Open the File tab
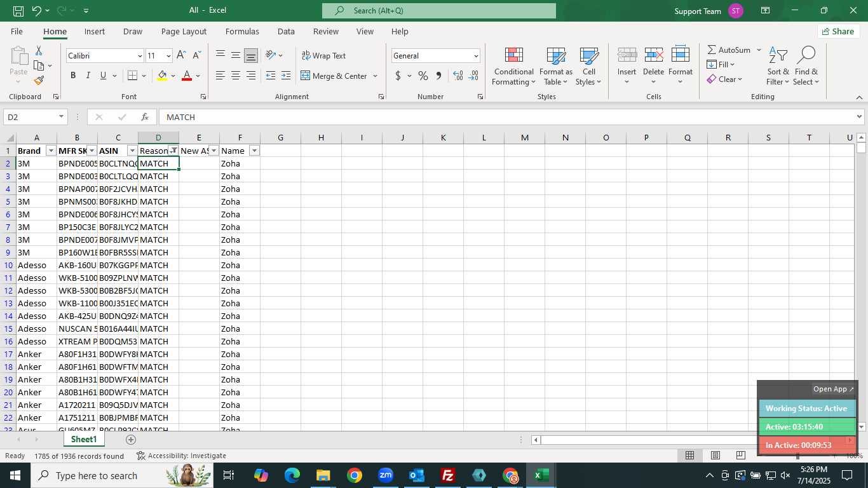 tap(17, 31)
